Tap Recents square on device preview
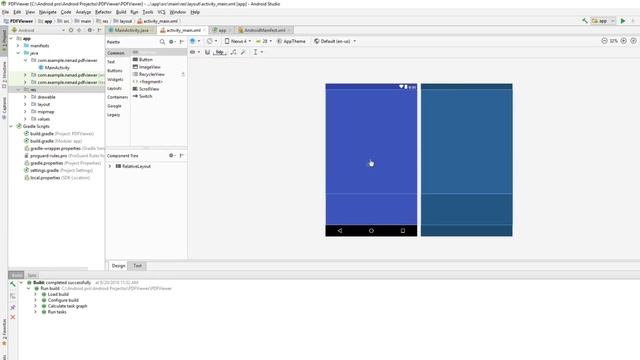The image size is (640, 360). (402, 231)
